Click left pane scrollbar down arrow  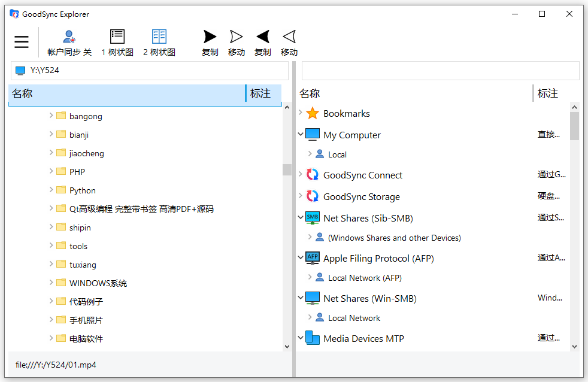tap(287, 347)
